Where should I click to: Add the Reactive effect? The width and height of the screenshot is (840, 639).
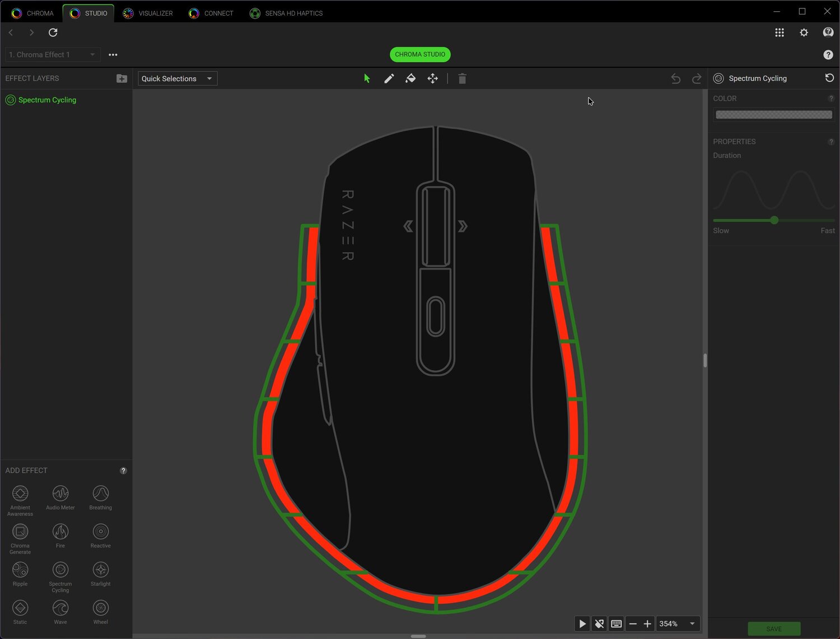[x=101, y=535]
